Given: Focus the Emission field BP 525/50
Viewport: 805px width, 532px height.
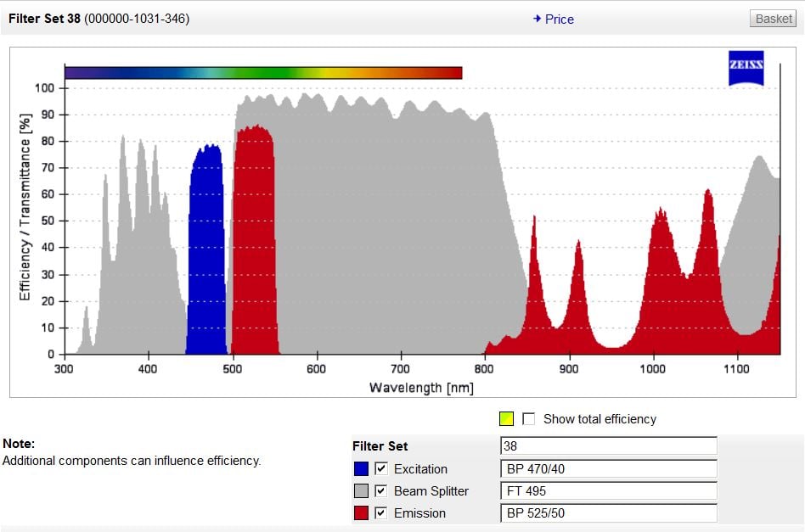Looking at the screenshot, I should [608, 512].
